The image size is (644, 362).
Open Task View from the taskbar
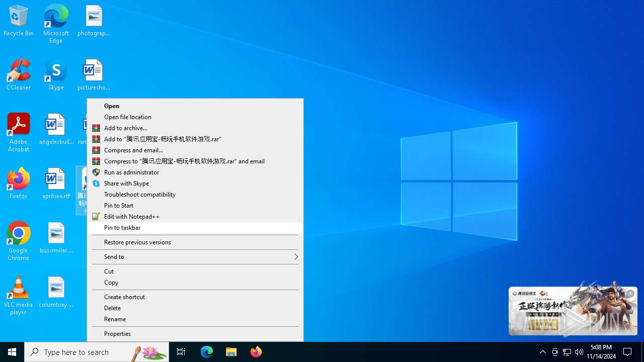(x=181, y=352)
